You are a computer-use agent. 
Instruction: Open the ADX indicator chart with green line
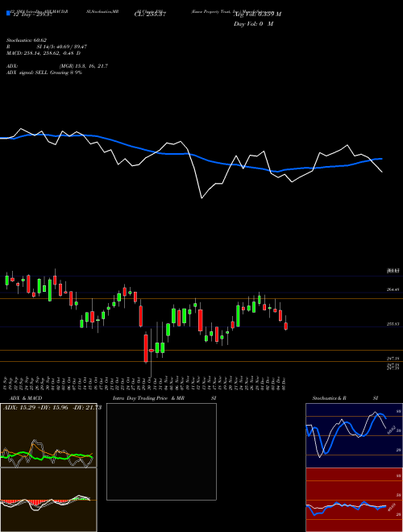tap(48, 435)
